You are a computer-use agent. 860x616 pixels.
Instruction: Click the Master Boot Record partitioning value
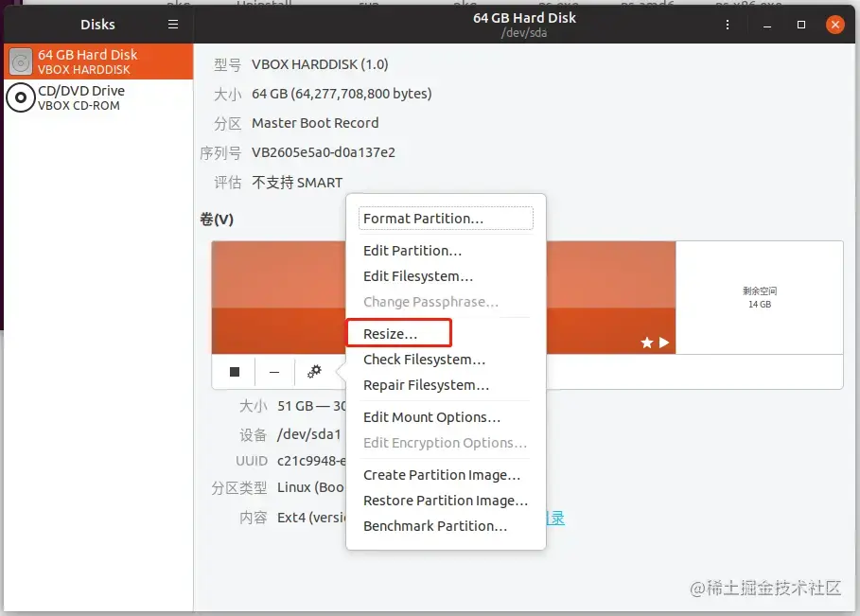point(315,123)
